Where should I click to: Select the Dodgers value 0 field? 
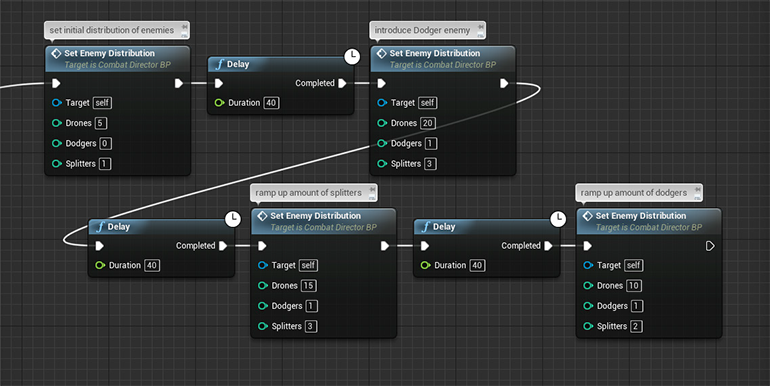[x=106, y=143]
